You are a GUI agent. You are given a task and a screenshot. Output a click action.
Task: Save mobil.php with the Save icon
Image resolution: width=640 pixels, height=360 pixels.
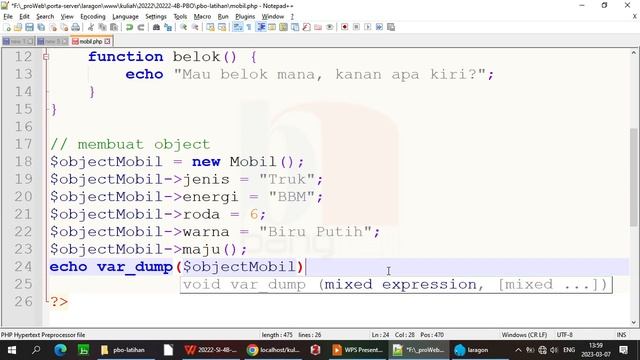pyautogui.click(x=29, y=27)
